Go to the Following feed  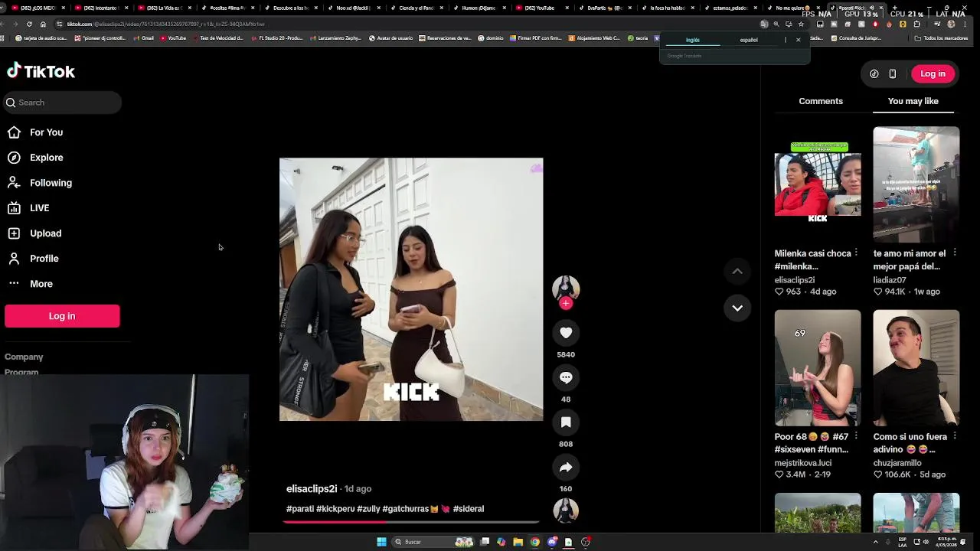pos(51,183)
